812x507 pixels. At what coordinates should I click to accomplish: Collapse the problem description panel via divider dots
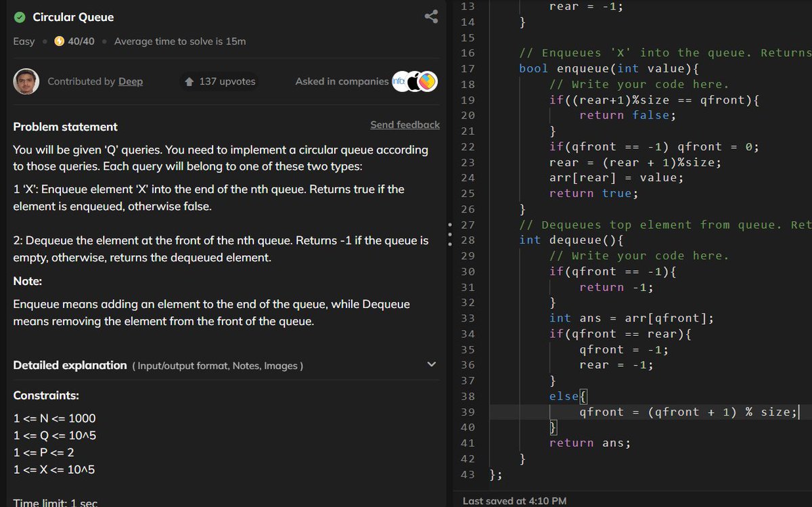tap(450, 234)
